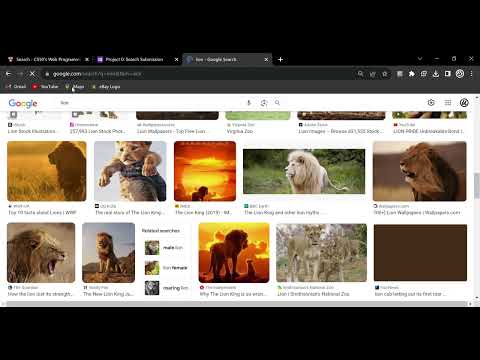Open the Google apps grid
This screenshot has height=360, width=480.
[448, 103]
